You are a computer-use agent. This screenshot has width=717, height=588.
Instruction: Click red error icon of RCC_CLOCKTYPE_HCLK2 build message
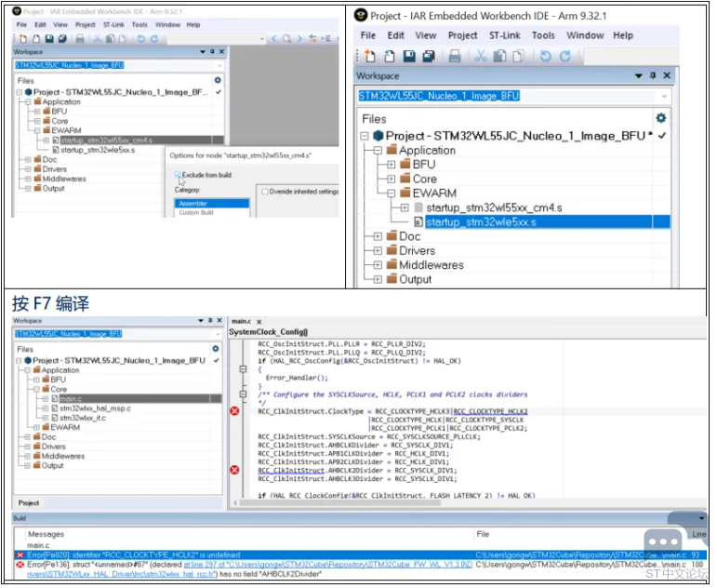coord(20,555)
